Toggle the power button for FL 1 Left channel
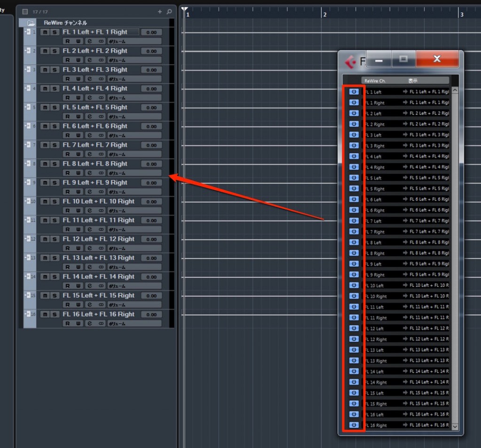This screenshot has height=448, width=481. (x=354, y=91)
